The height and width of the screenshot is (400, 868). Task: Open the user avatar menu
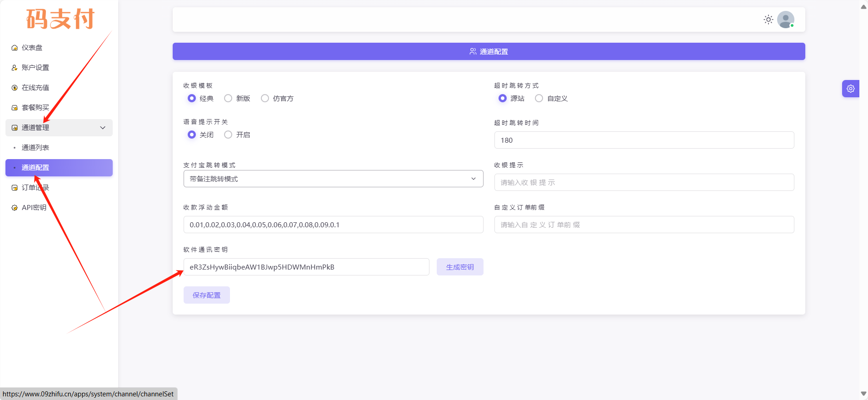(786, 20)
